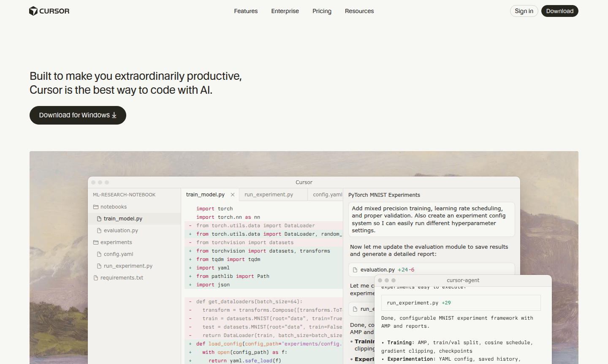Click the Sign in button
The image size is (608, 364).
pos(524,11)
